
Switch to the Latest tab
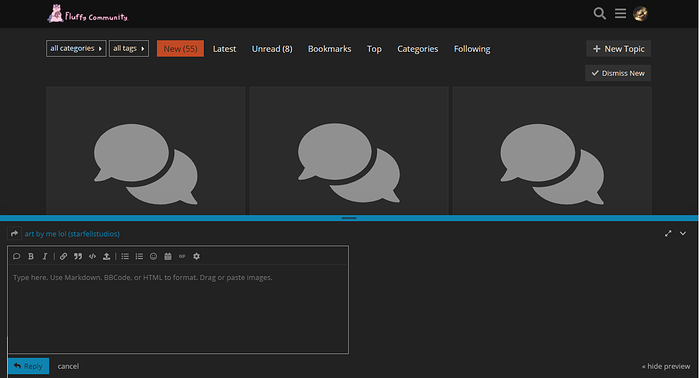[224, 49]
